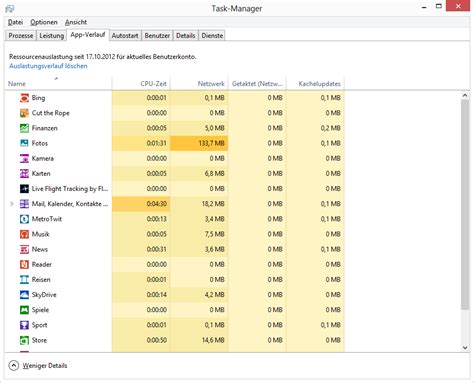Switch to the Leistung tab
474x383 pixels.
tap(51, 36)
